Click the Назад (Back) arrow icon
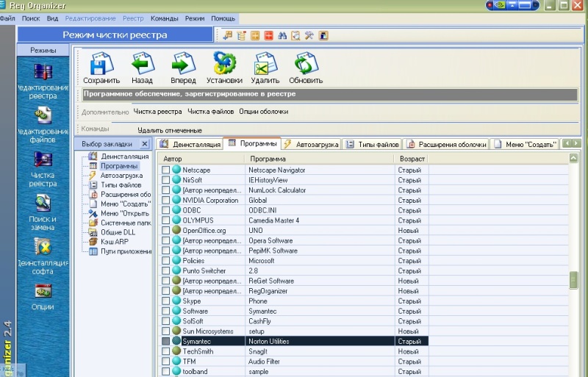Viewport: 588px width, 377px height. coord(142,63)
